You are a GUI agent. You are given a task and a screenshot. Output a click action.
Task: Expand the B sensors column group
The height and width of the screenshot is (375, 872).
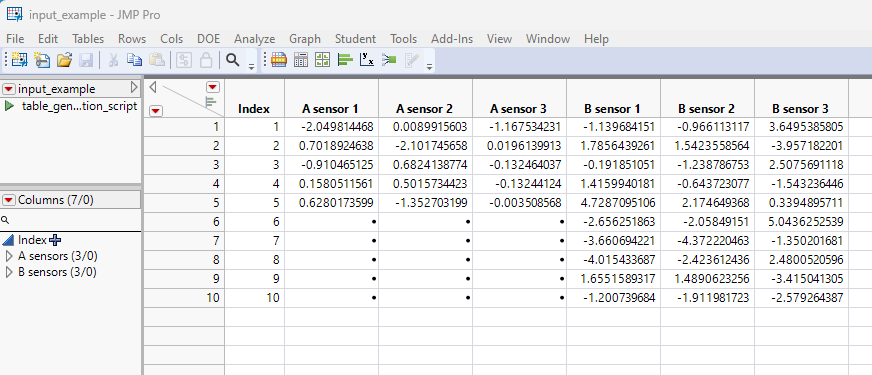coord(8,272)
